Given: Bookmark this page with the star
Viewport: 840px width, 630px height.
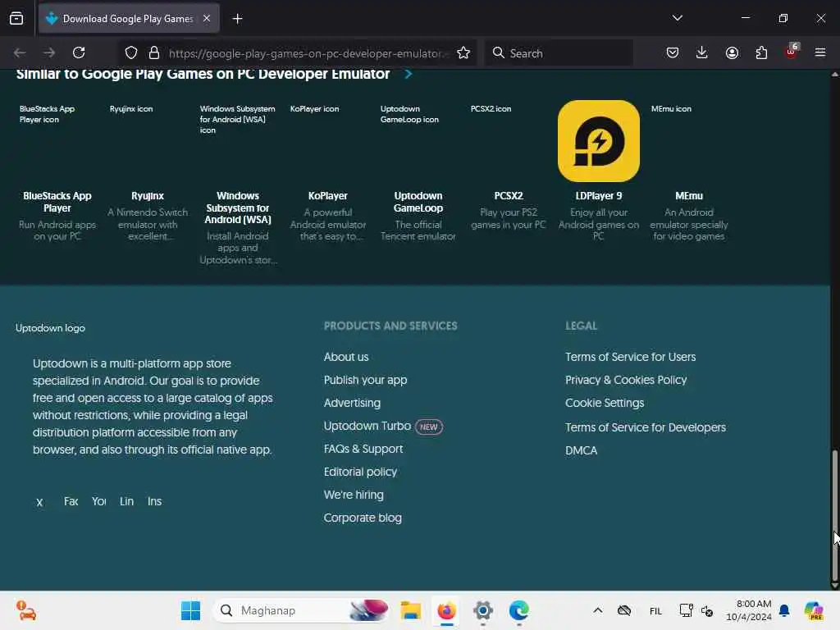Looking at the screenshot, I should tap(463, 52).
